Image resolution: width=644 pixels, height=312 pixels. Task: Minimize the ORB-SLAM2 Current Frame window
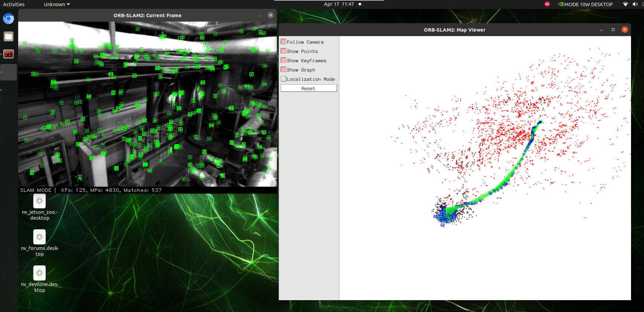click(x=259, y=16)
